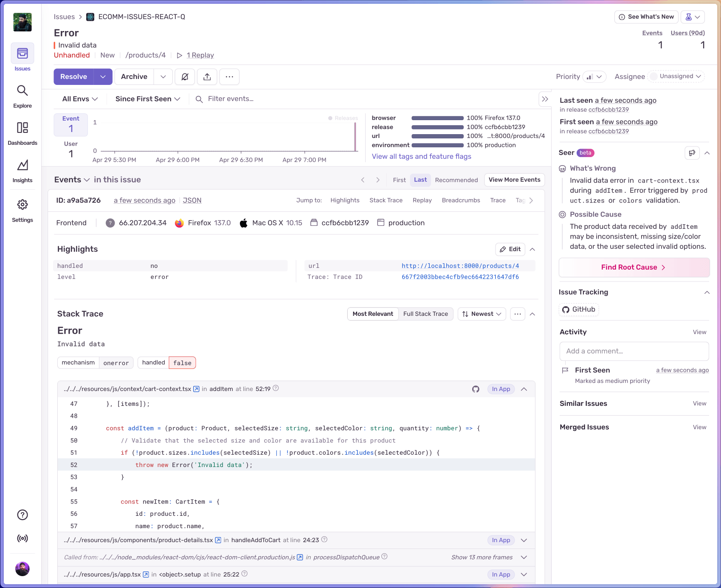Screen dimensions: 721x588
Task: Click the mute bell subscription icon
Action: 185,77
